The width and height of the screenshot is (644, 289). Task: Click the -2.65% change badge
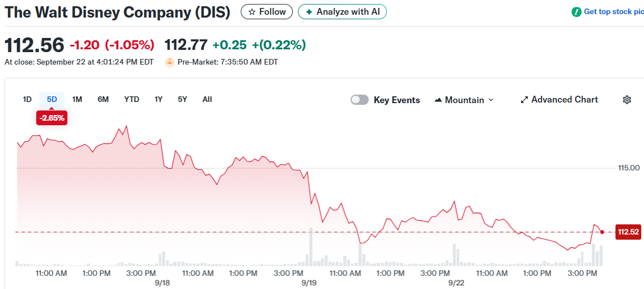point(52,118)
